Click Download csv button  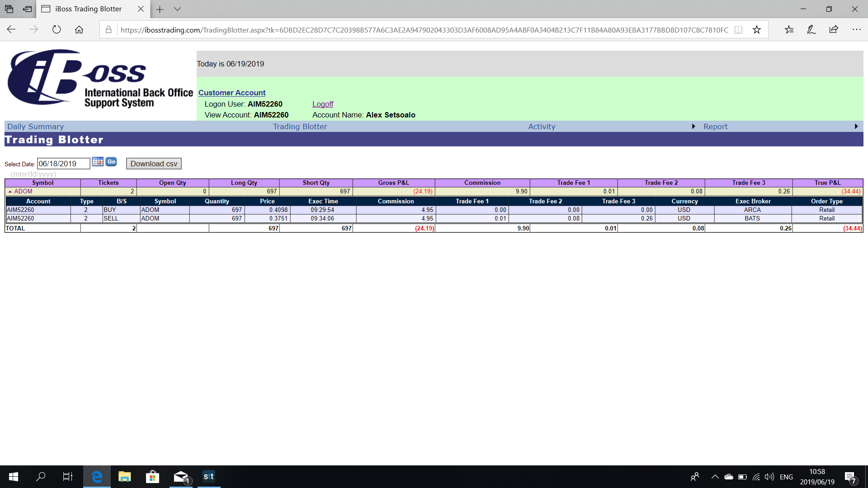pos(154,164)
